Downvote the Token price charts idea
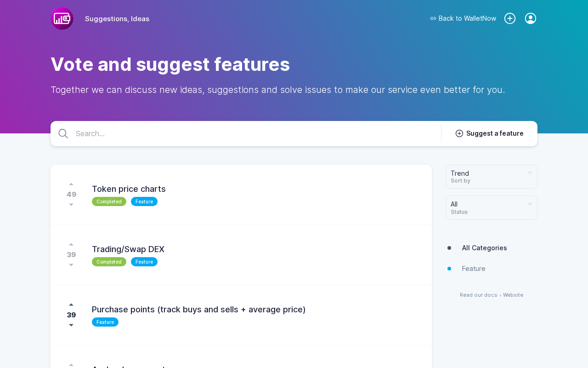The width and height of the screenshot is (588, 368). tap(71, 205)
